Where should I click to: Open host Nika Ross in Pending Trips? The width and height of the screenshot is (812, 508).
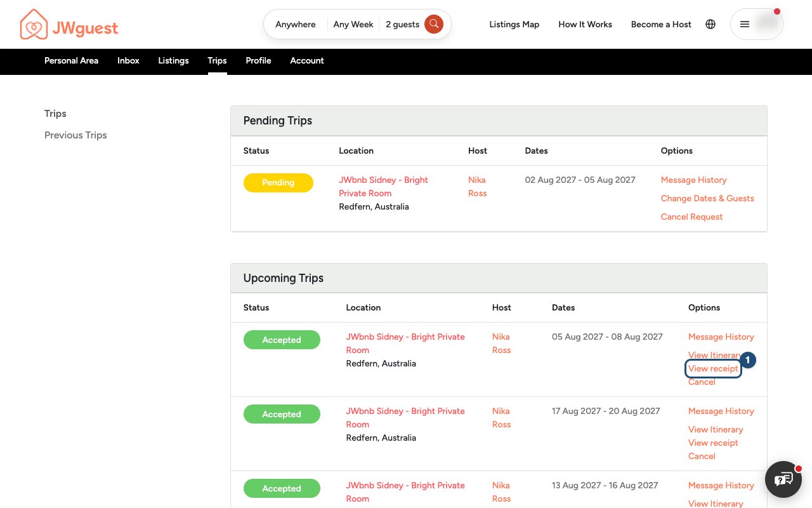[477, 187]
